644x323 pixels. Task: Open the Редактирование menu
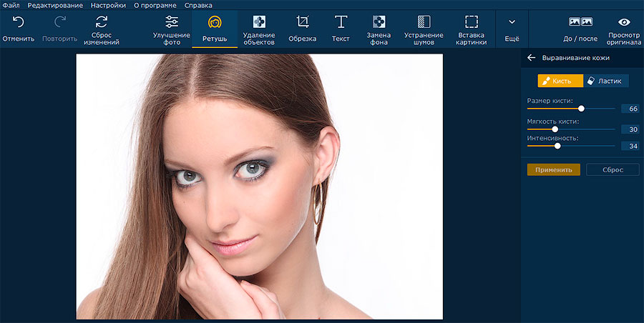[55, 5]
